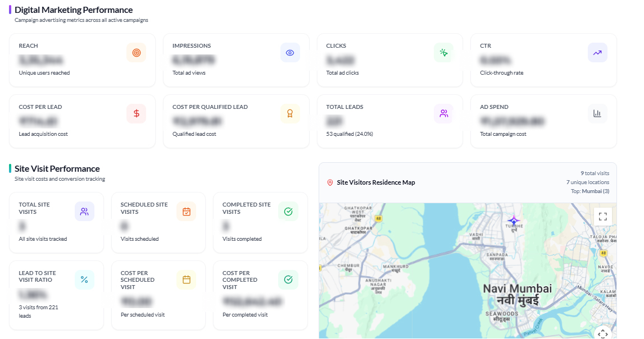The height and width of the screenshot is (339, 644).
Task: Click the '3 visits from 221 leads' text
Action: 38,311
